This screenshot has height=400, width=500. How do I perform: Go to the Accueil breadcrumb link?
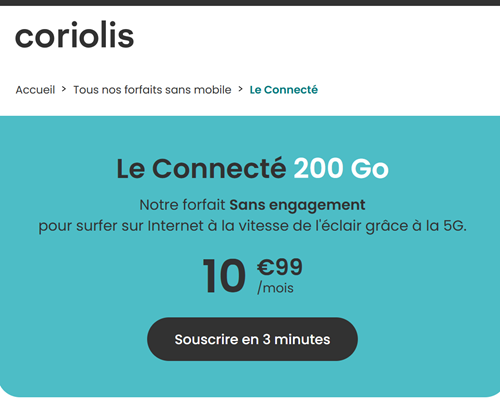tap(35, 90)
